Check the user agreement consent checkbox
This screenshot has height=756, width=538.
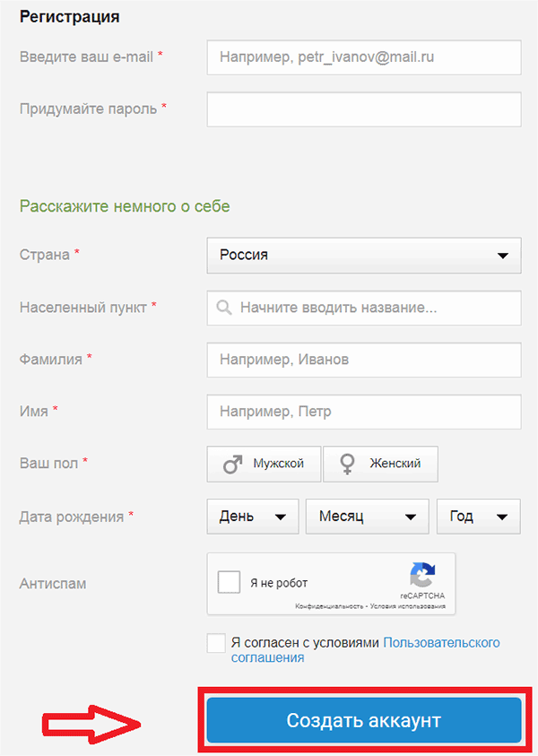click(x=216, y=643)
